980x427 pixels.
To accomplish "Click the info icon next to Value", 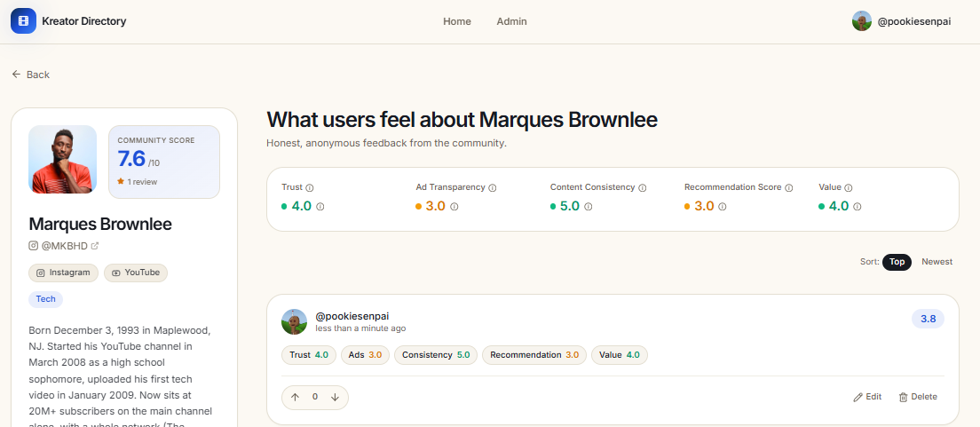I will point(848,187).
